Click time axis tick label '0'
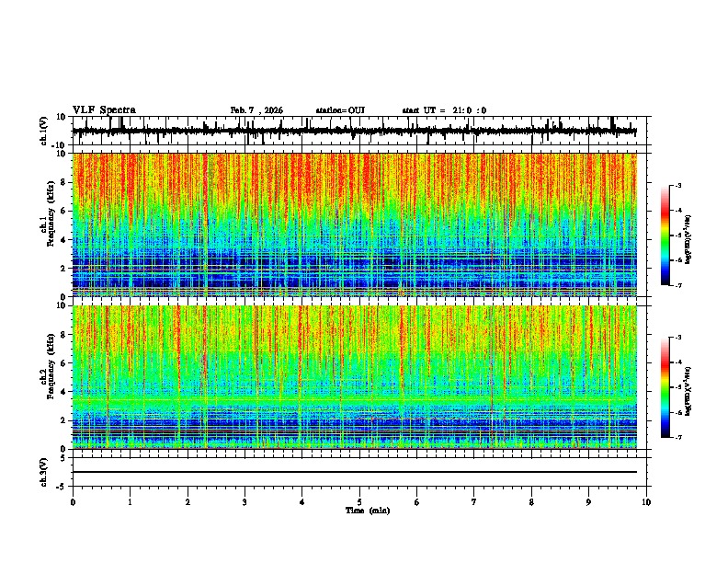This screenshot has height=563, width=728. coord(73,502)
